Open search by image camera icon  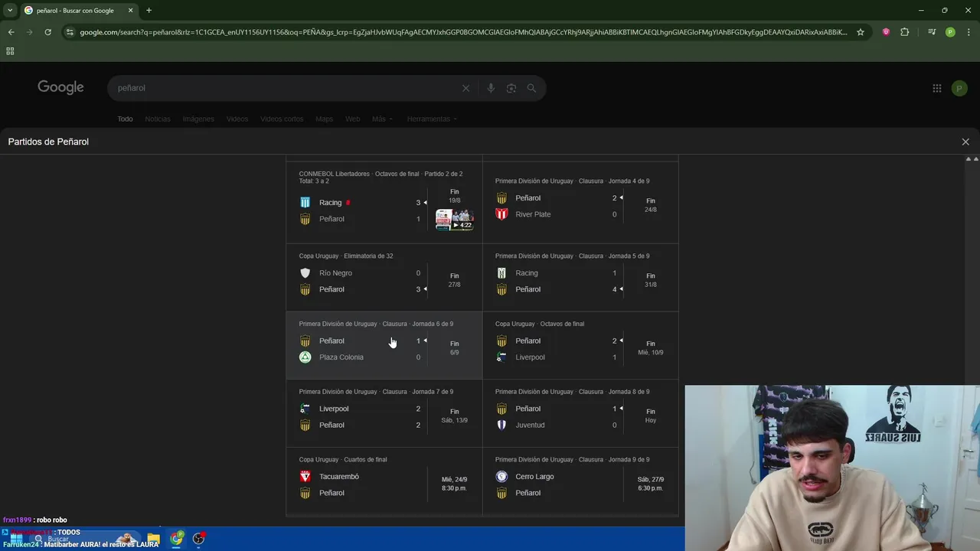(x=511, y=88)
